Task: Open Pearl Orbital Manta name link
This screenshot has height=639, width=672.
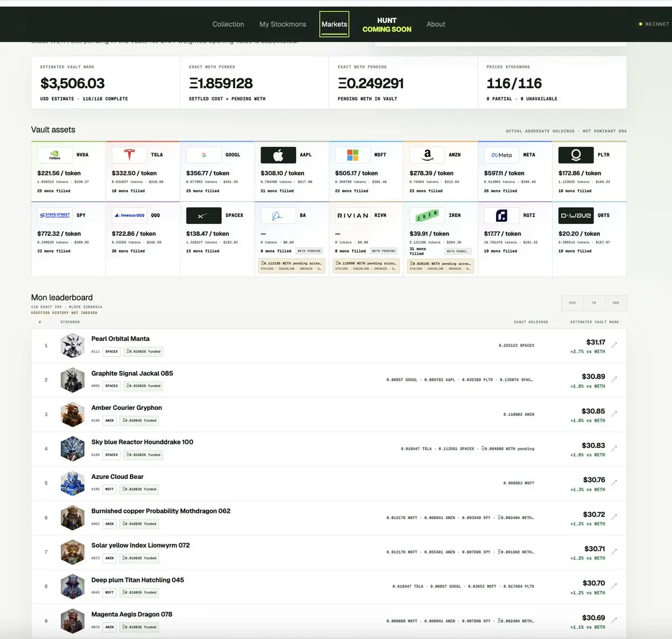Action: [x=120, y=339]
